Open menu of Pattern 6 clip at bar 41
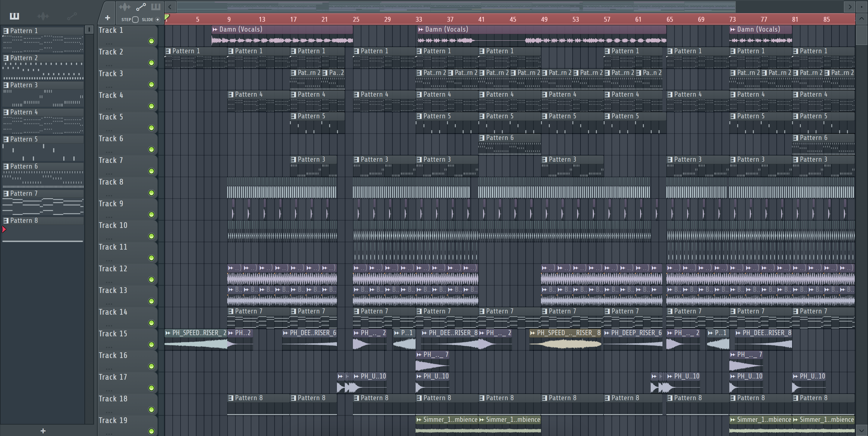Image resolution: width=868 pixels, height=436 pixels. [x=482, y=138]
